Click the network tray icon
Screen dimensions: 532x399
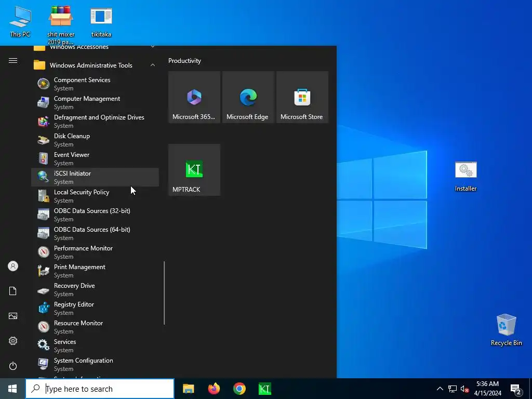click(453, 389)
